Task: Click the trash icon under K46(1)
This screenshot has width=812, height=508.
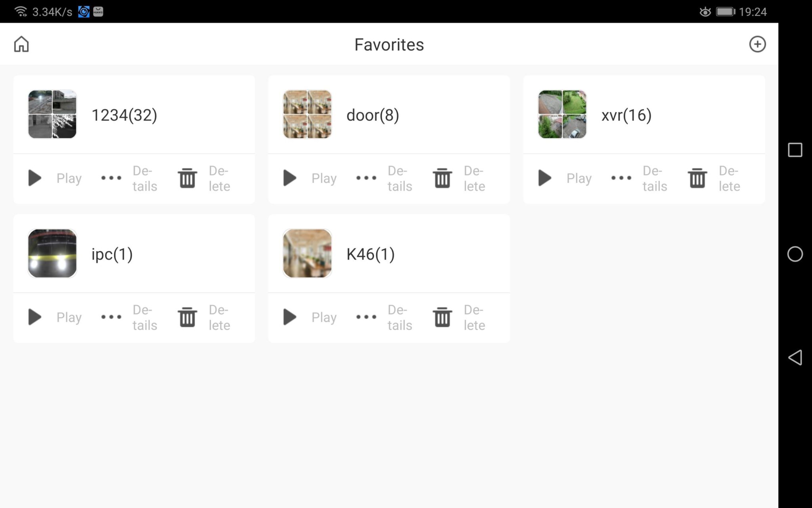Action: point(442,317)
